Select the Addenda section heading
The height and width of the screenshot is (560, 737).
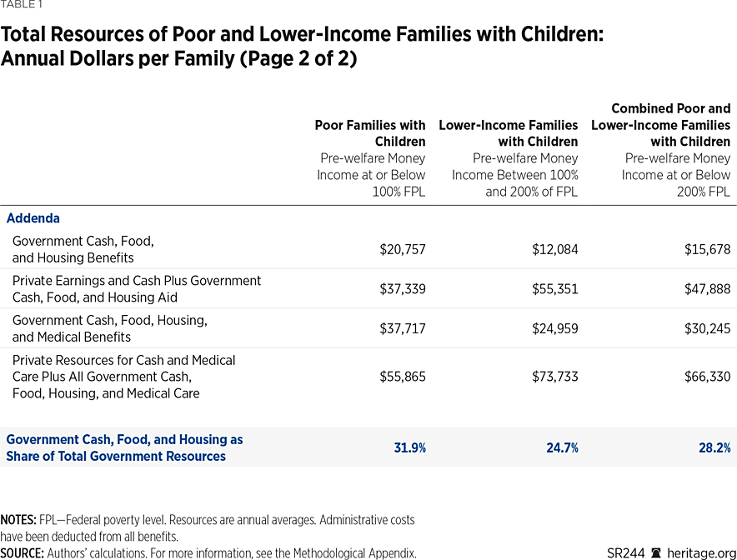[33, 218]
